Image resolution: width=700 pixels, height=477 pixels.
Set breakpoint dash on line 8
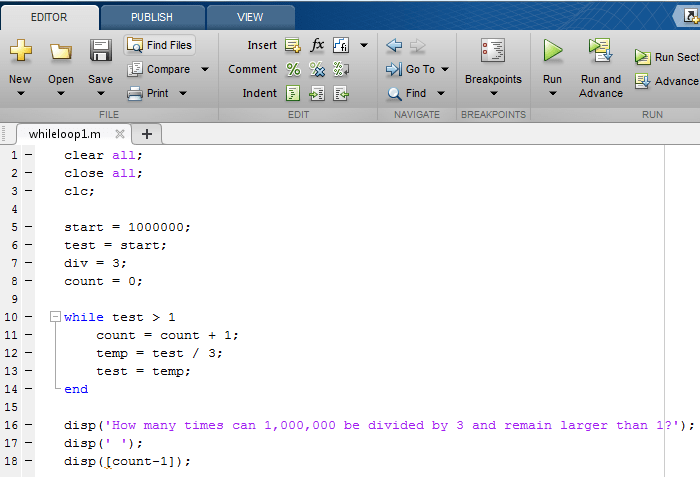point(29,281)
